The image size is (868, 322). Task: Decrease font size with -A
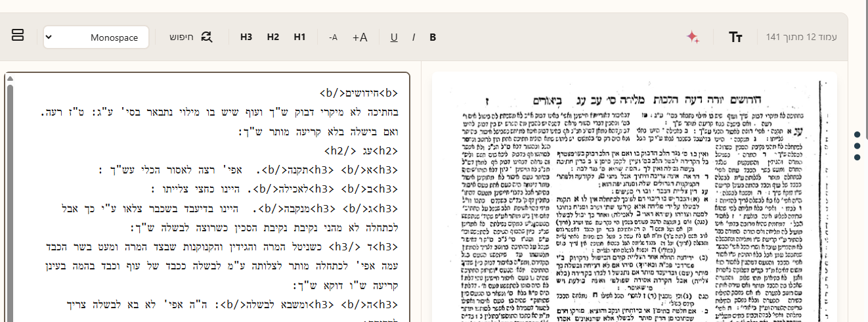point(333,37)
